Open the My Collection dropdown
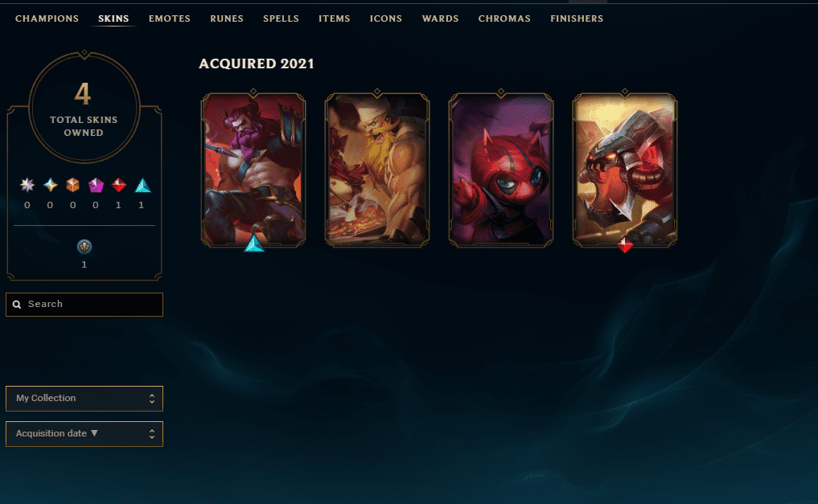Image resolution: width=818 pixels, height=504 pixels. click(84, 398)
